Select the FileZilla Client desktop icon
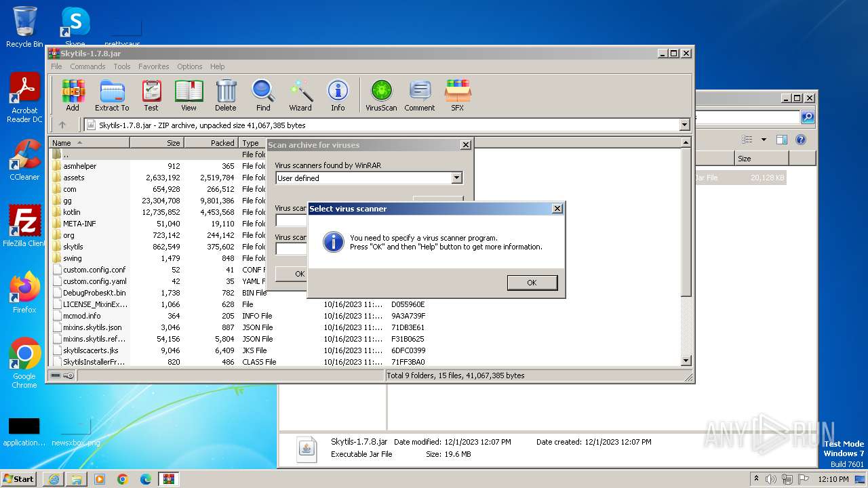The height and width of the screenshot is (488, 868). 24,226
